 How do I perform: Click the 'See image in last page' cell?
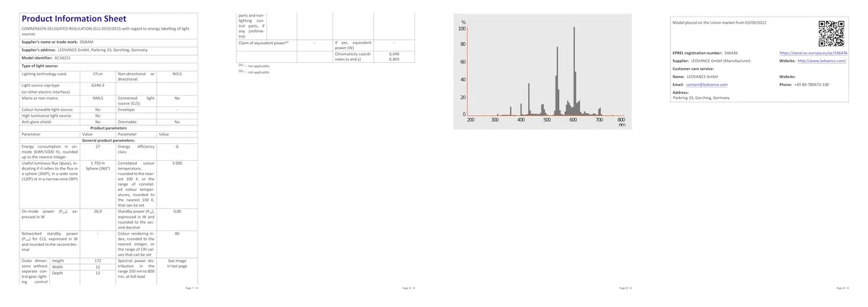point(176,263)
